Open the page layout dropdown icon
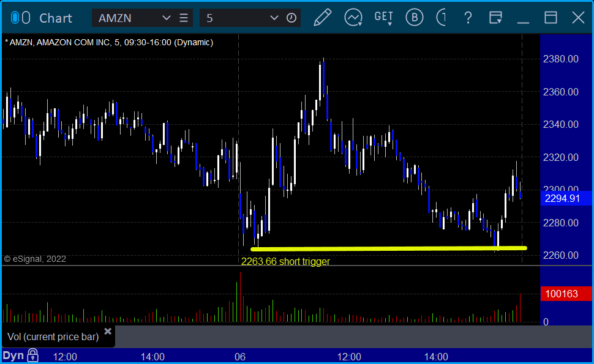Screen dimensions: 594x364 [495, 17]
